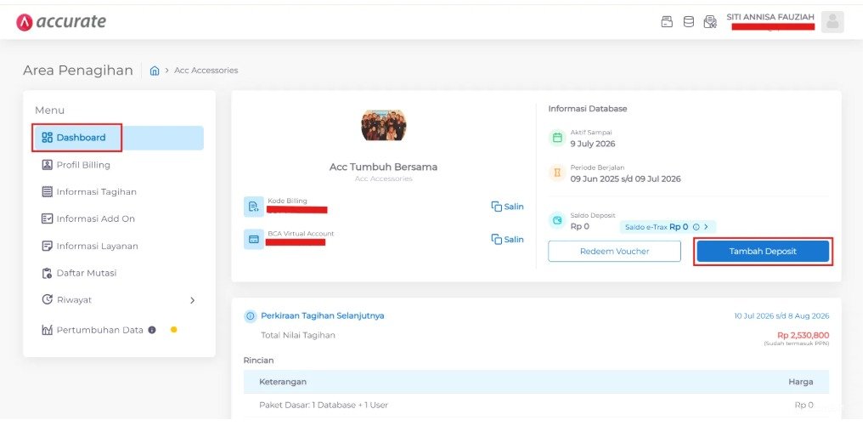Click the 9 July 2026 active date

point(593,144)
